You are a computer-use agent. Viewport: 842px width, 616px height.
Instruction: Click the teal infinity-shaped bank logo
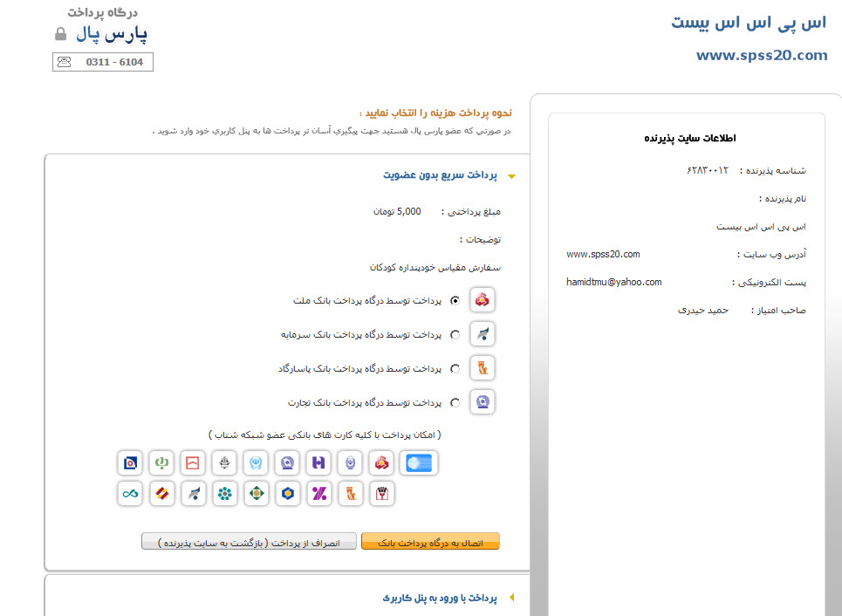tap(130, 494)
